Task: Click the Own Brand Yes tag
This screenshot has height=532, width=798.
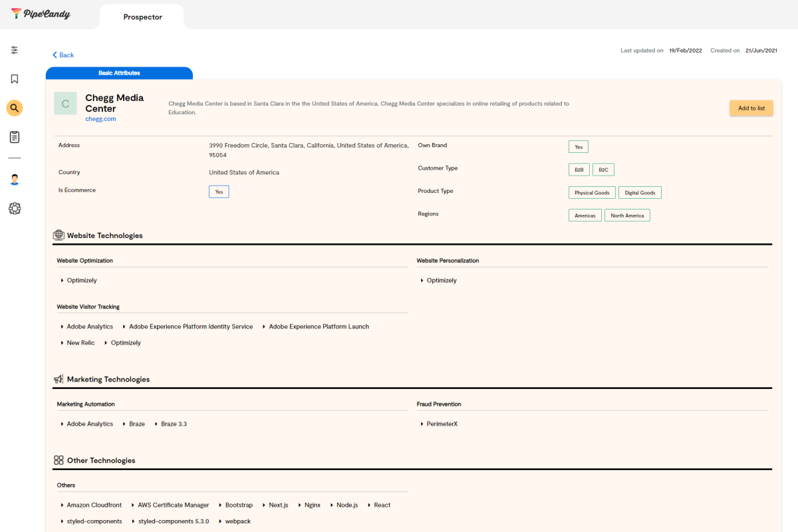Action: click(579, 147)
